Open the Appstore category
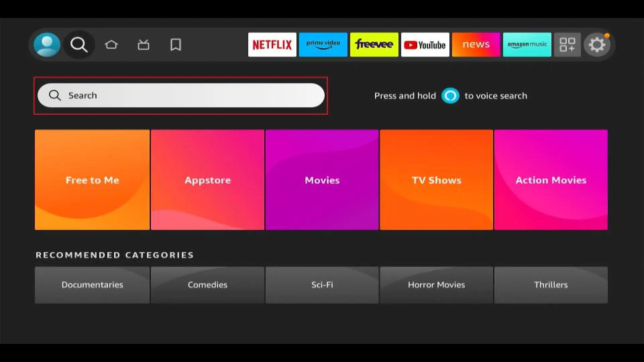The image size is (644, 362). coord(207,180)
